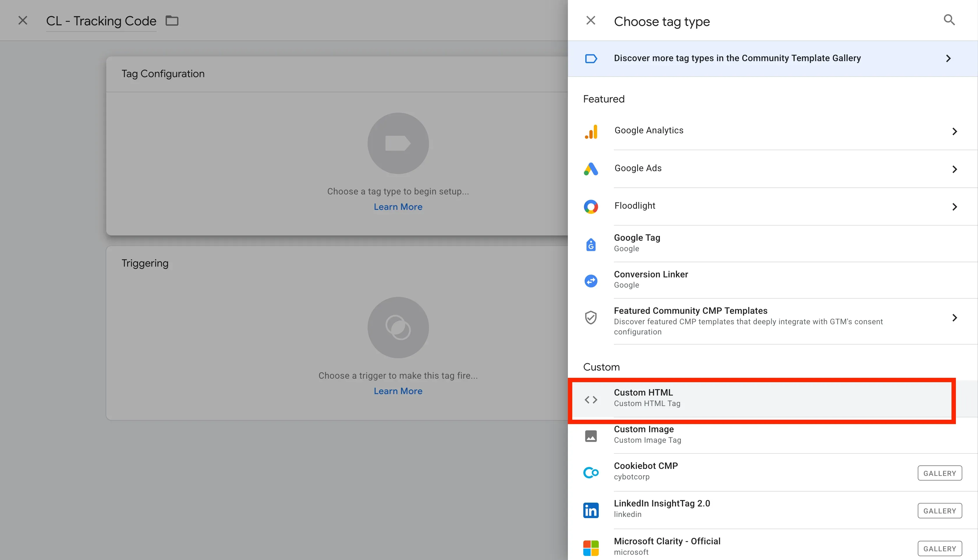Click the Triggering placeholder circle icon
The width and height of the screenshot is (978, 560).
click(x=398, y=327)
